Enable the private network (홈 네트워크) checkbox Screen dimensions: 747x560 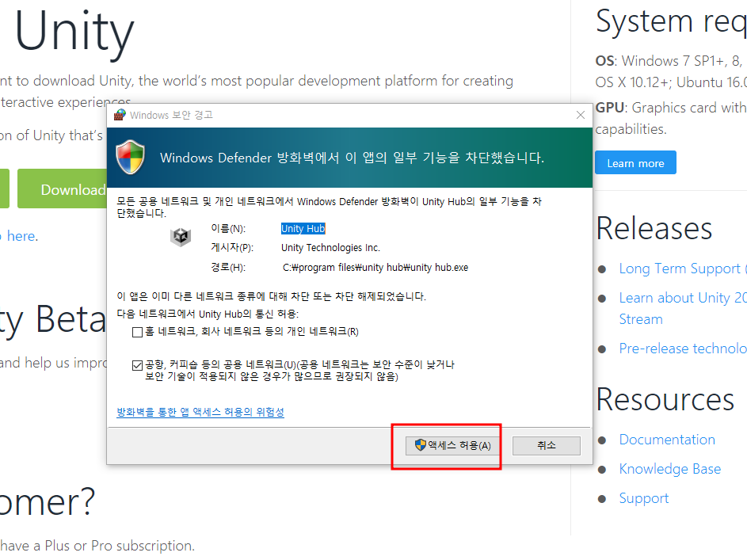tap(137, 333)
